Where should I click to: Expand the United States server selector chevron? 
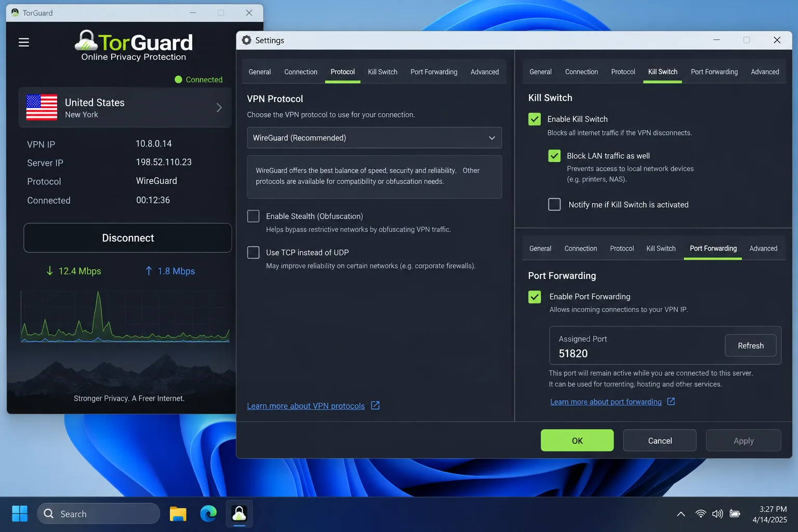click(x=219, y=108)
